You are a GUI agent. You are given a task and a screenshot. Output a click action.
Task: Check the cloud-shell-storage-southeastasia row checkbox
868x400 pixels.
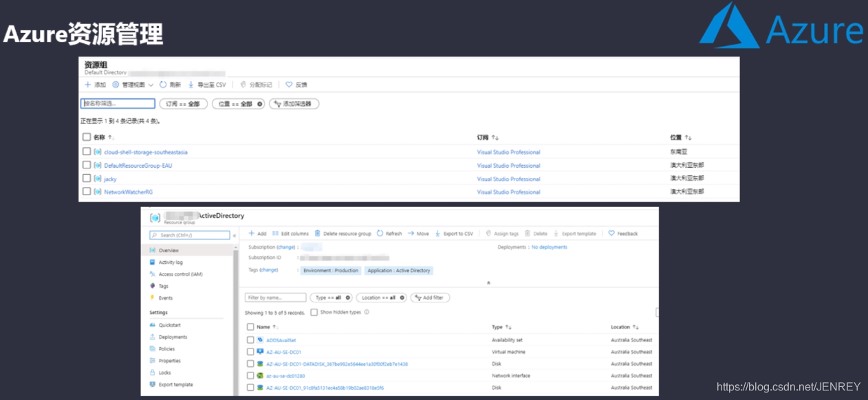(x=87, y=152)
